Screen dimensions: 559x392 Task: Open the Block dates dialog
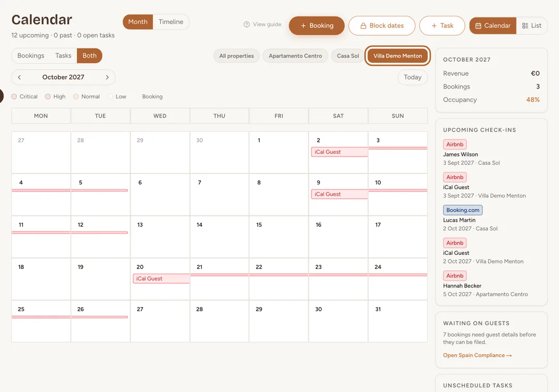[382, 26]
